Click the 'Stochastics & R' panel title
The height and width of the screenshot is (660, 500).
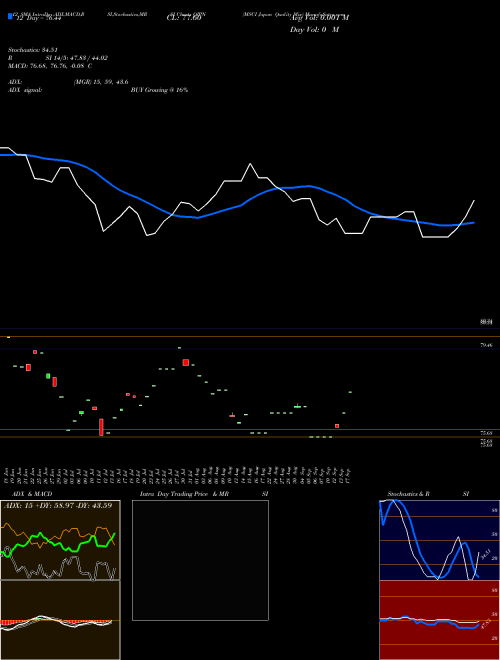pos(408,494)
